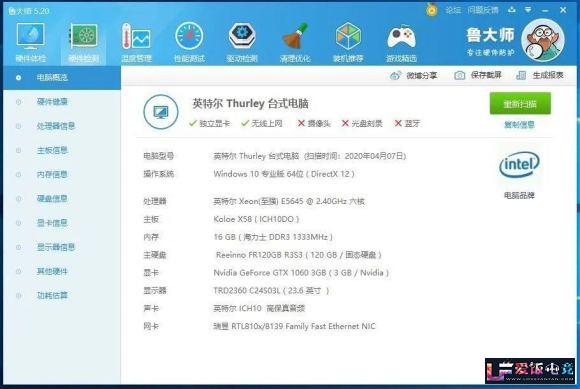Click the 复制信息 copy info link
Viewport: 580px width, 389px height.
pyautogui.click(x=519, y=125)
